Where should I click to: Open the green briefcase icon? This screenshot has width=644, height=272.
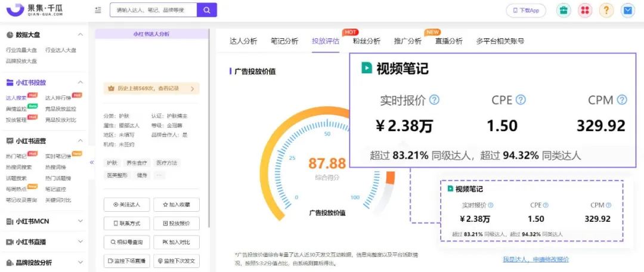[564, 10]
